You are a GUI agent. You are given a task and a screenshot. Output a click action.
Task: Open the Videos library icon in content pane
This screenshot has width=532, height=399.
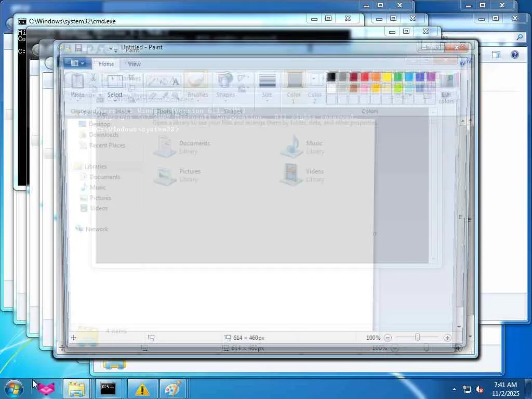[291, 175]
